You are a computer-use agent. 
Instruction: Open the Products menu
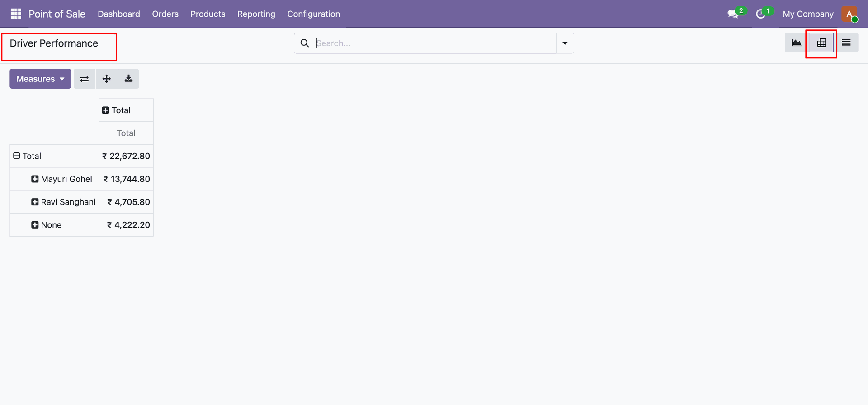tap(208, 14)
